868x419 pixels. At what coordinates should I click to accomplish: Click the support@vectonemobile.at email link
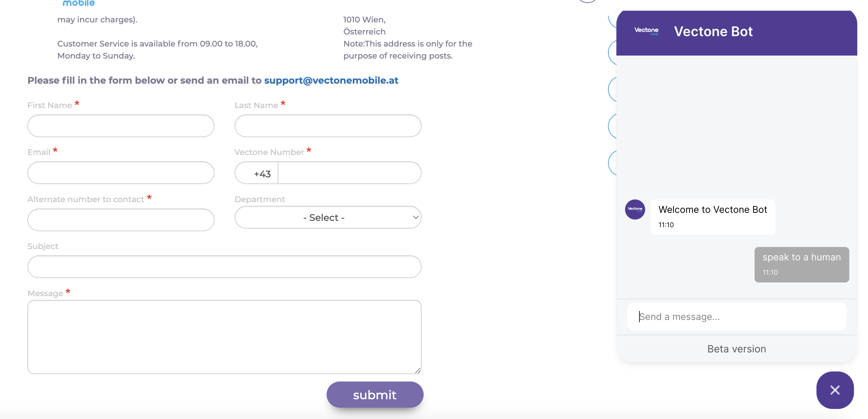pos(331,80)
